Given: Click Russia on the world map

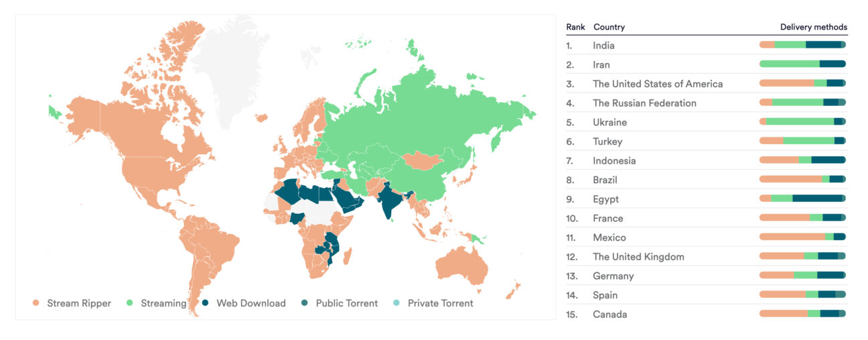Looking at the screenshot, I should pos(429,114).
